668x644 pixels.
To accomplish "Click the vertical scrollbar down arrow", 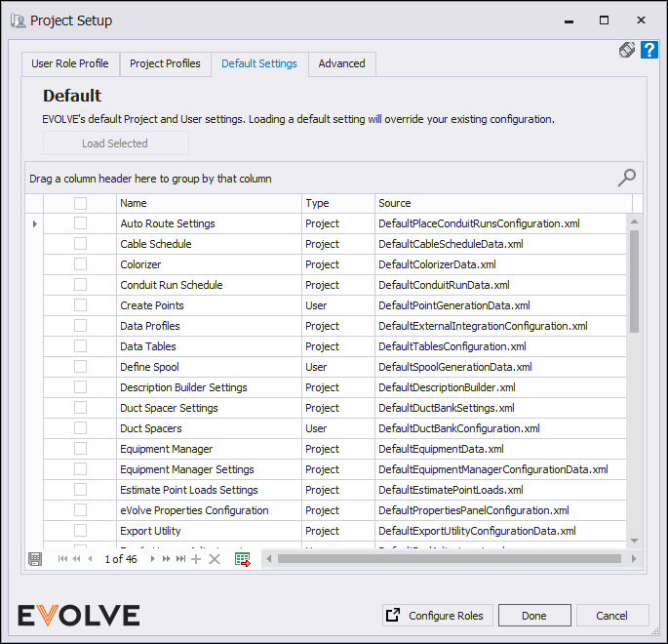I will (x=634, y=541).
